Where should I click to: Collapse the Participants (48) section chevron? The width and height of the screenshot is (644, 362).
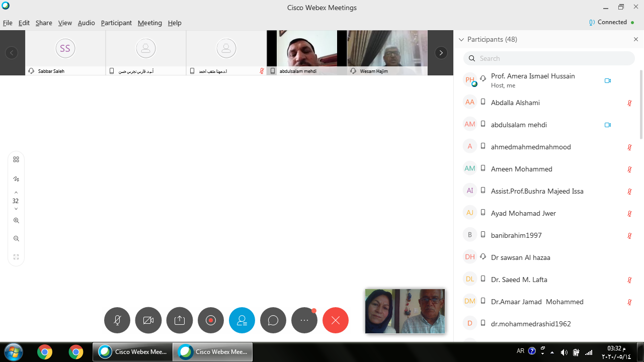tap(461, 39)
